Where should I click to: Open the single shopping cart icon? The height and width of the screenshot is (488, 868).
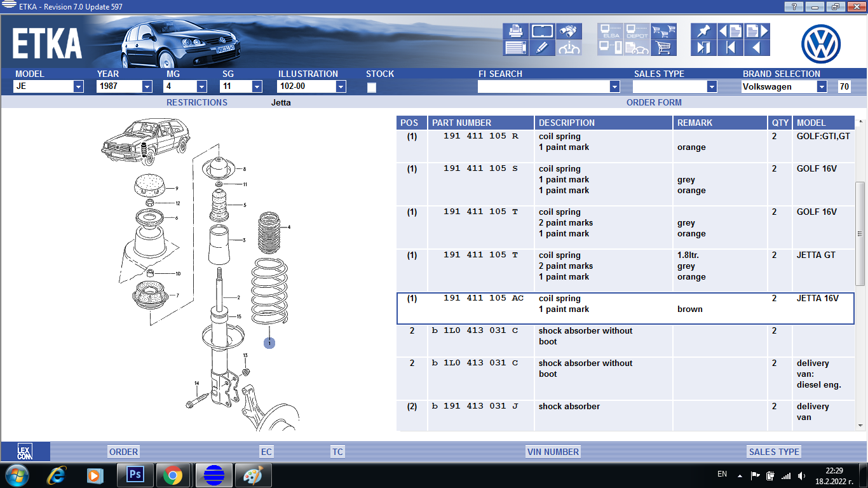(663, 48)
